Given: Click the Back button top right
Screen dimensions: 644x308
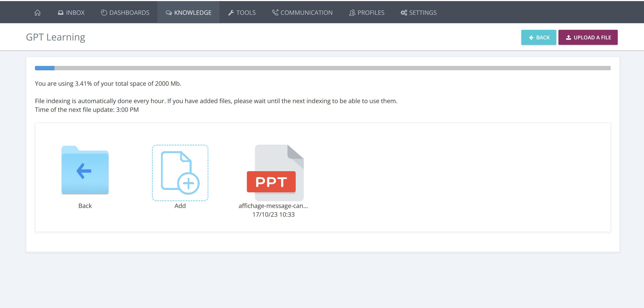Looking at the screenshot, I should click(538, 37).
